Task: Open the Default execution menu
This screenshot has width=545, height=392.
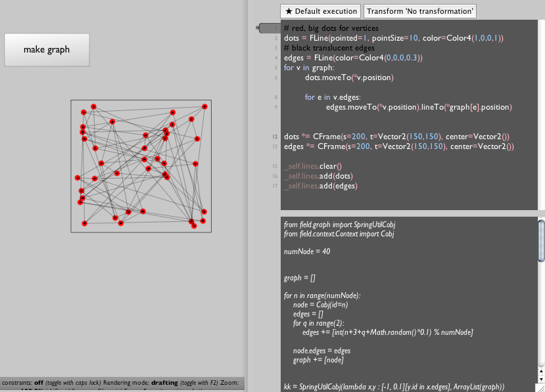Action: tap(321, 11)
